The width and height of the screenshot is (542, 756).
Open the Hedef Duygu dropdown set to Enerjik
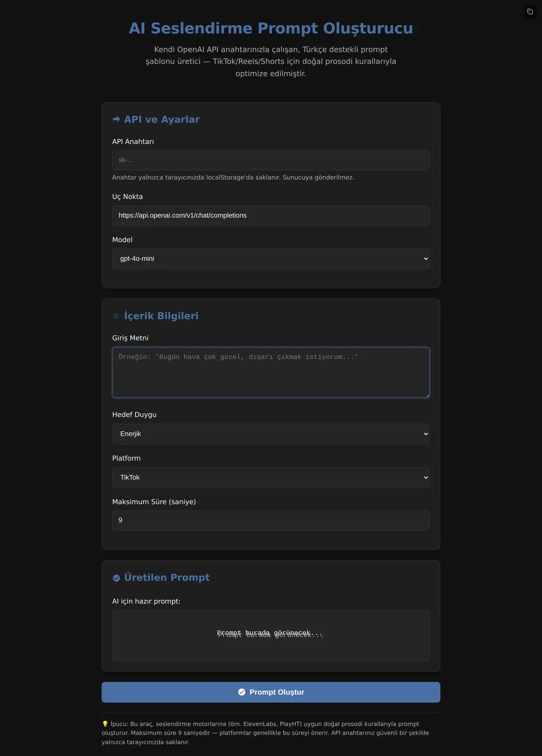click(x=271, y=434)
